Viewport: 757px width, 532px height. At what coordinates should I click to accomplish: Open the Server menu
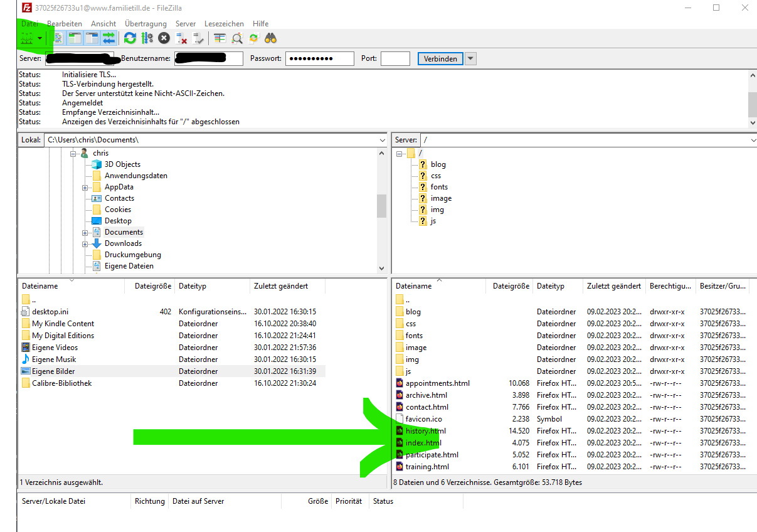coord(186,24)
